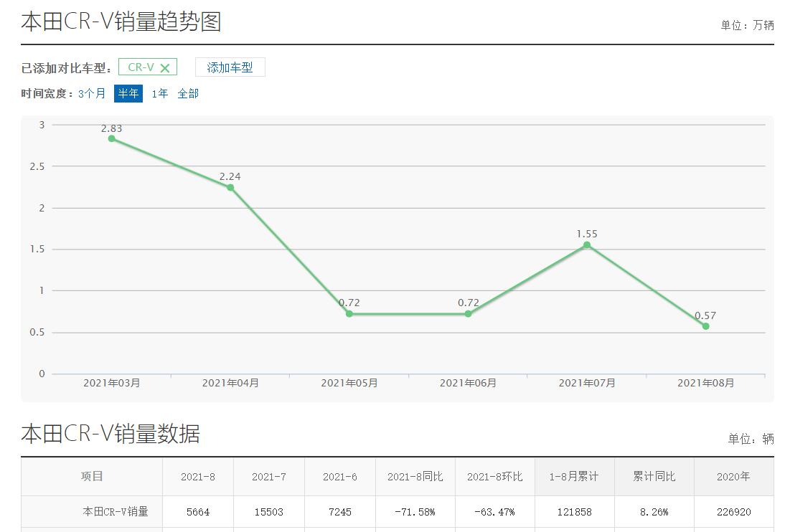Click the 本田CR-V销量数据 heading
This screenshot has width=785, height=532.
[111, 433]
